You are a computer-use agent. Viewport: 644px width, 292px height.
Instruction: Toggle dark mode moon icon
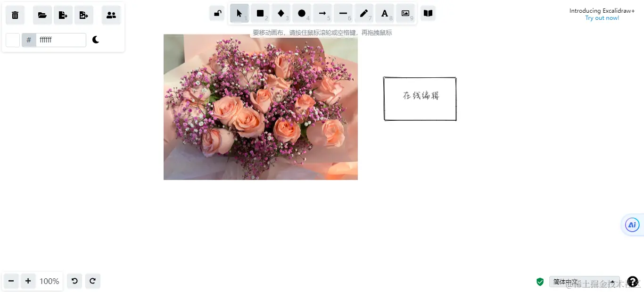point(96,40)
